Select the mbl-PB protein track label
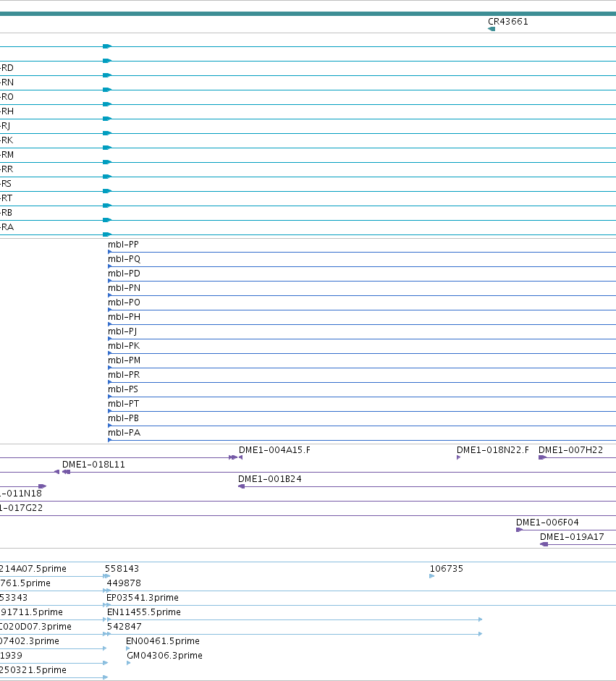Image resolution: width=616 pixels, height=681 pixels. click(123, 418)
